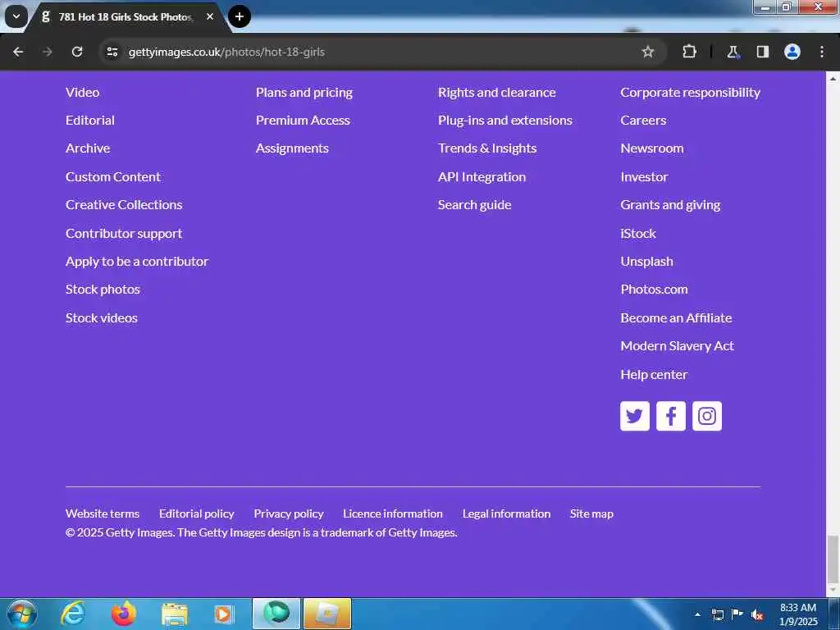This screenshot has width=840, height=630.
Task: Open the Facebook social icon
Action: (671, 416)
